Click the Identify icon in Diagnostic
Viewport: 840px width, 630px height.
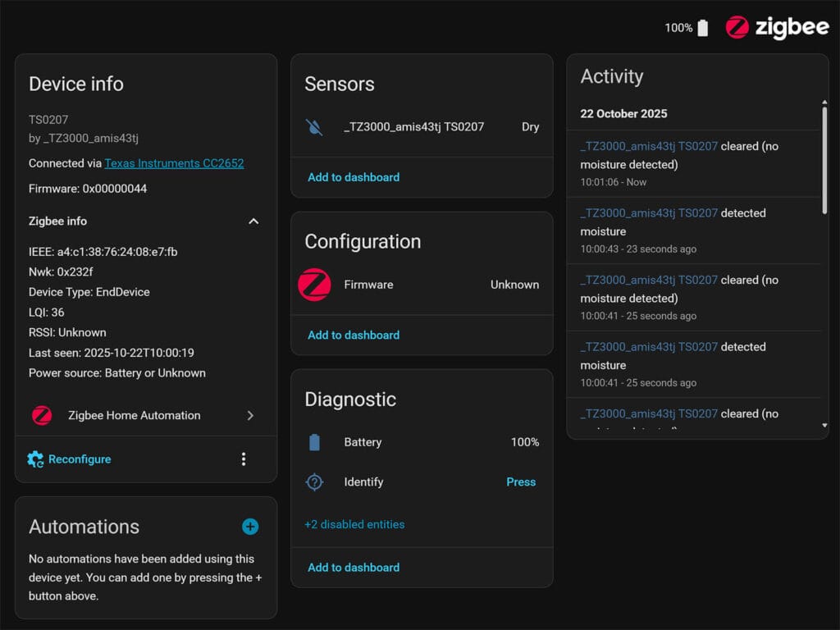(x=314, y=482)
